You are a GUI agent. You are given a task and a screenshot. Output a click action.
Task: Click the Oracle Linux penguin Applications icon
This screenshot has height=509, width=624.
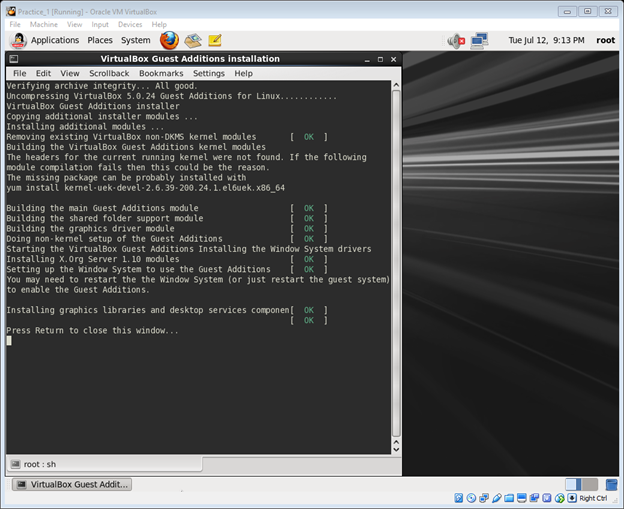18,40
